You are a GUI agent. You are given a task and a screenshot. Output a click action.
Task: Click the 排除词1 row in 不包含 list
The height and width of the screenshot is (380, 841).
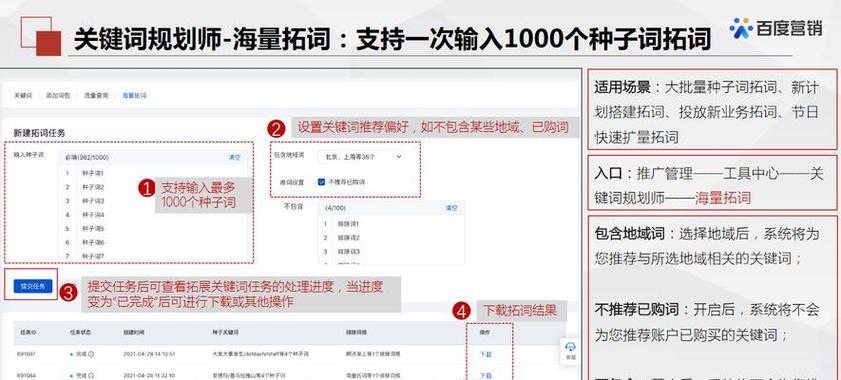(x=392, y=223)
